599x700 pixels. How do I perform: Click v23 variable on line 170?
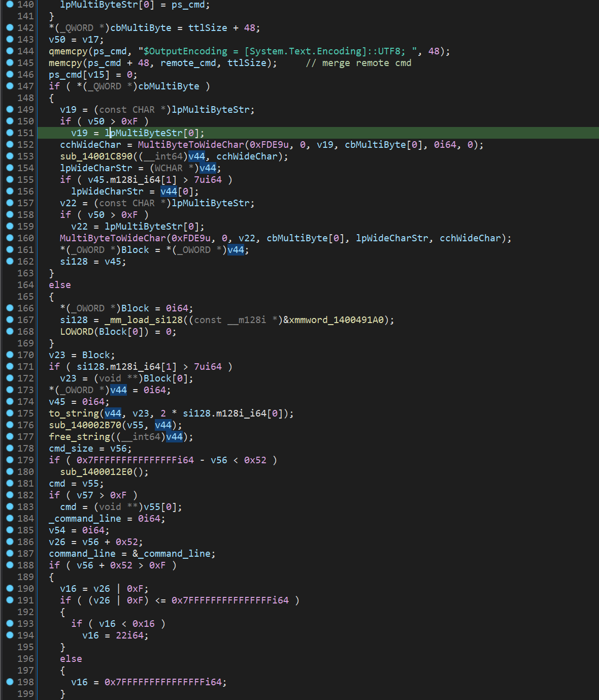tap(57, 355)
